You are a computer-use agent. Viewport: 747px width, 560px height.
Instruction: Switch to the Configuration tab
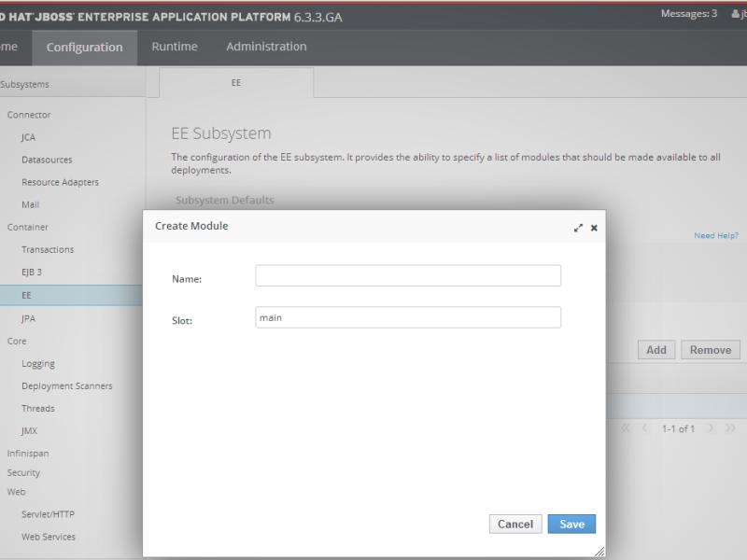pyautogui.click(x=85, y=48)
